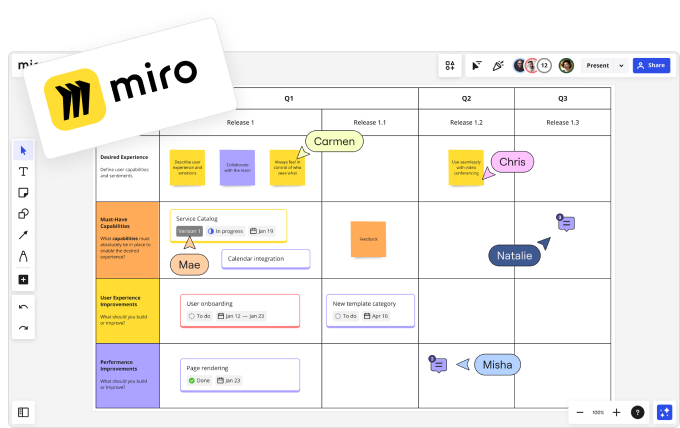
Task: Toggle the frames panel at bottom left
Action: click(24, 411)
